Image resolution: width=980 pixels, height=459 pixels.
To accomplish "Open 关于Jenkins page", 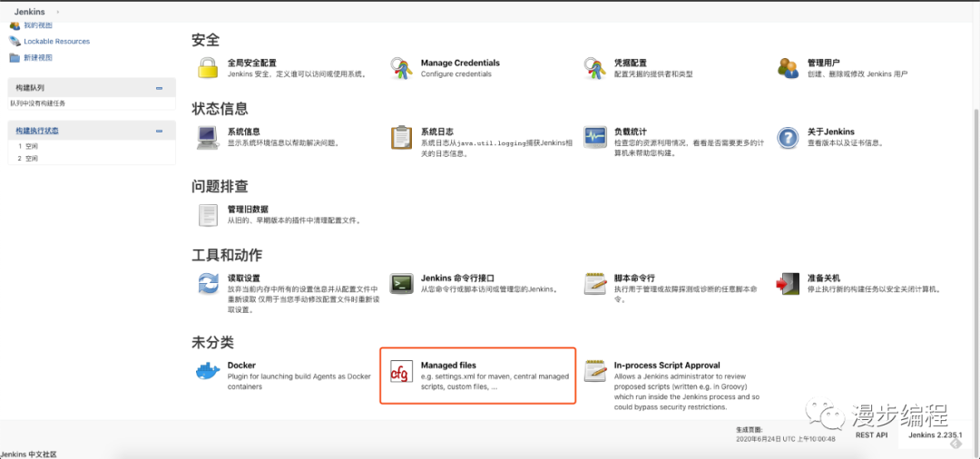I will click(x=830, y=132).
